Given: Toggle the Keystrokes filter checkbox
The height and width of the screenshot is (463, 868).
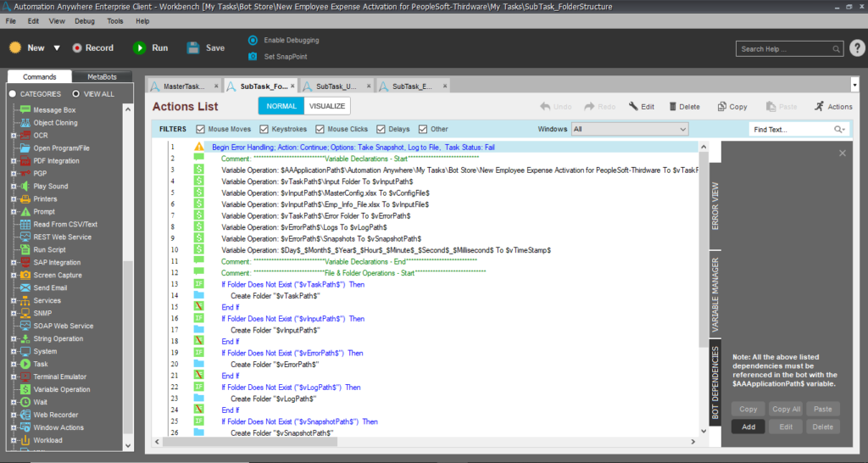Looking at the screenshot, I should (x=264, y=130).
